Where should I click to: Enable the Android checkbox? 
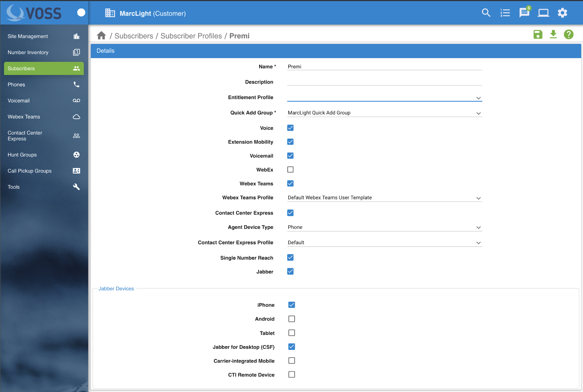(x=291, y=319)
